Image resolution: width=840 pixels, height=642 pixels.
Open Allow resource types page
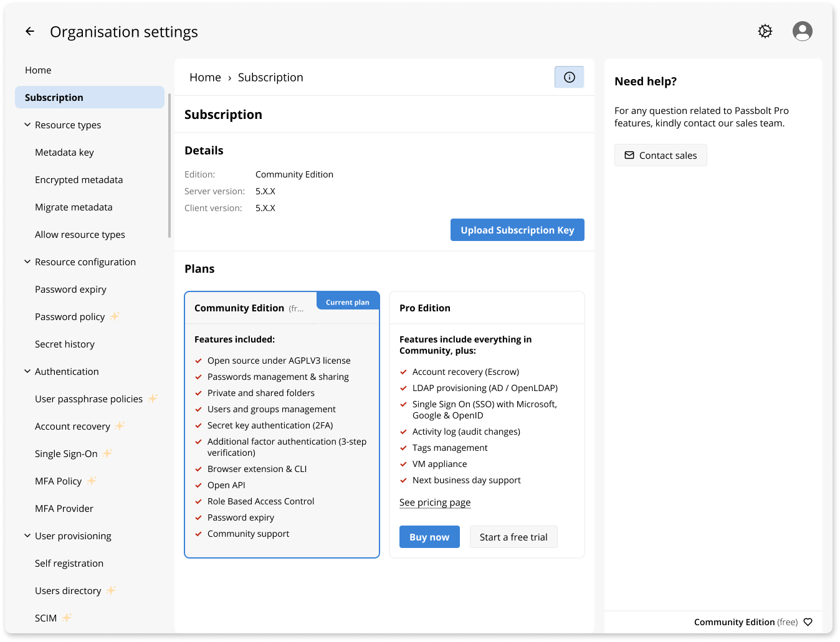tap(80, 235)
